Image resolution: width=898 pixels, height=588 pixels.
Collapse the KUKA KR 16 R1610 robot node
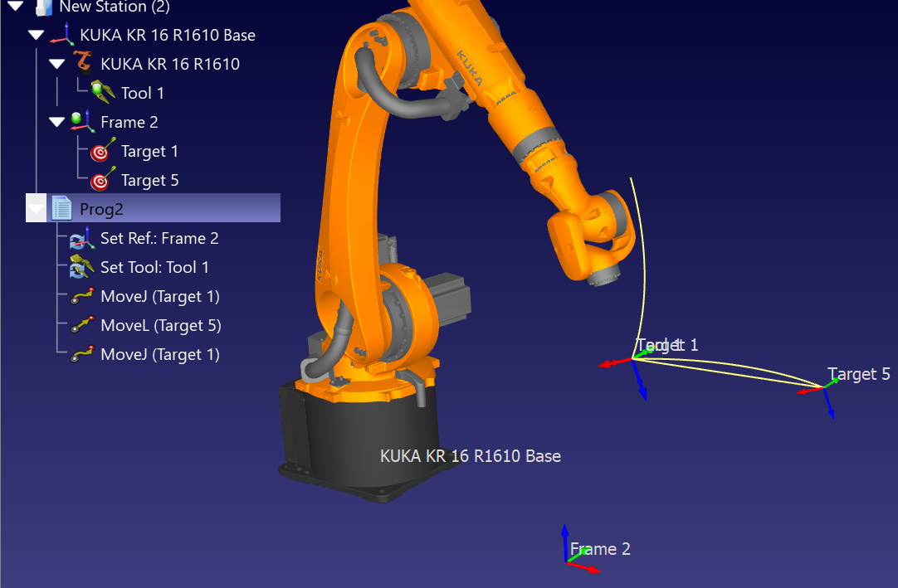click(x=56, y=64)
